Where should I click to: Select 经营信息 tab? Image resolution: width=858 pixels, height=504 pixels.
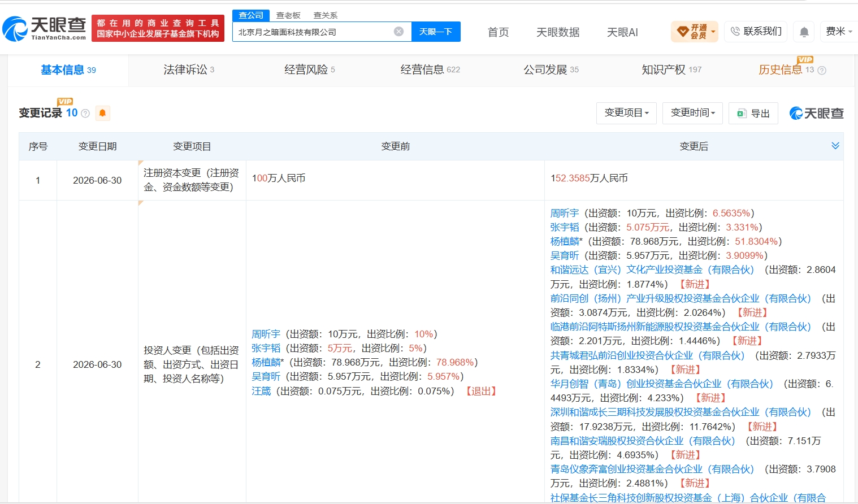click(x=430, y=69)
